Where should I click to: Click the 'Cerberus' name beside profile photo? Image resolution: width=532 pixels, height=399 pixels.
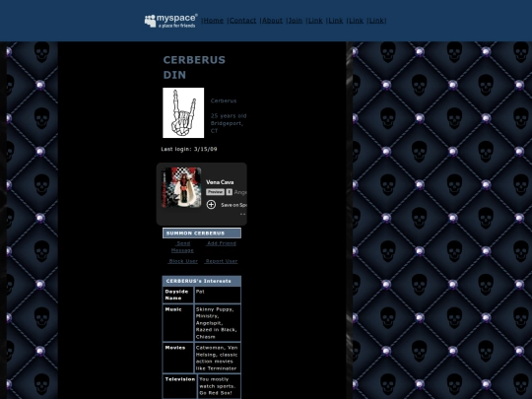(224, 100)
